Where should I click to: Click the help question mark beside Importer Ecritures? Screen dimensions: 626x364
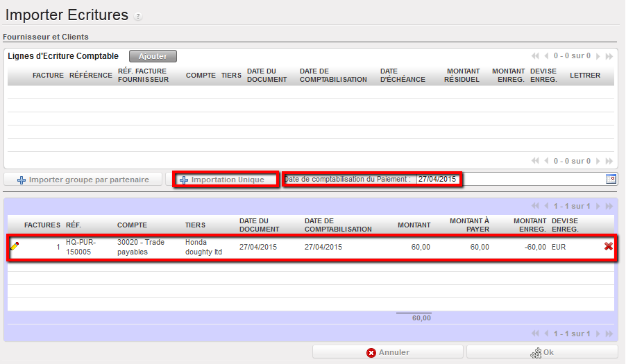point(138,17)
